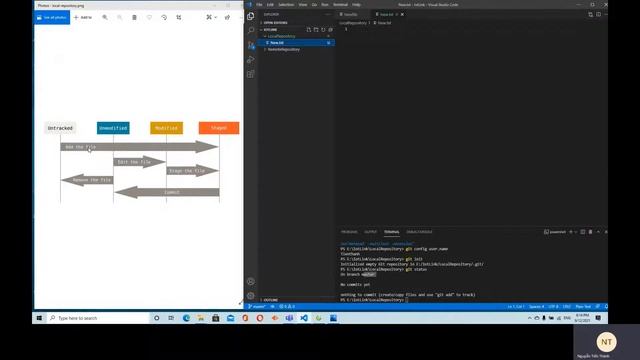
Task: Open Edit & Create dropdown in Photos
Action: [x=211, y=18]
